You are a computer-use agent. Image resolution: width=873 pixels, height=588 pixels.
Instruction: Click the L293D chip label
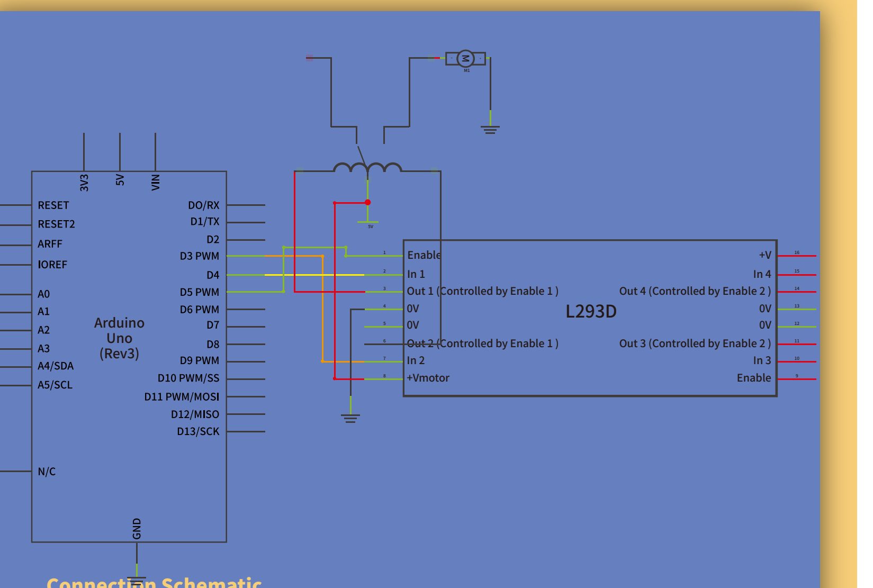point(591,311)
